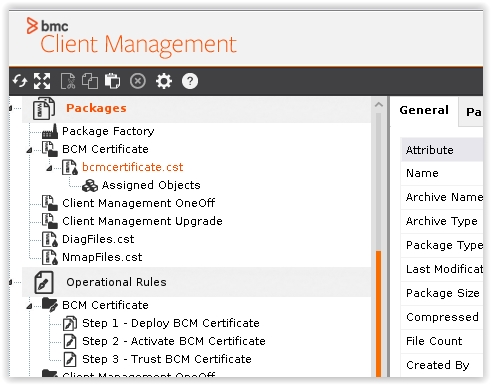Open Assigned Objects

point(151,185)
